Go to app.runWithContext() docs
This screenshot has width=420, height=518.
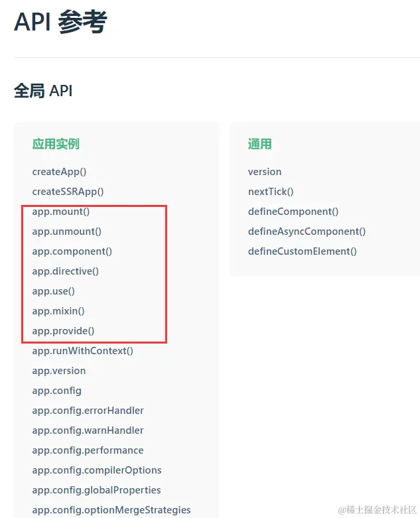coord(83,351)
